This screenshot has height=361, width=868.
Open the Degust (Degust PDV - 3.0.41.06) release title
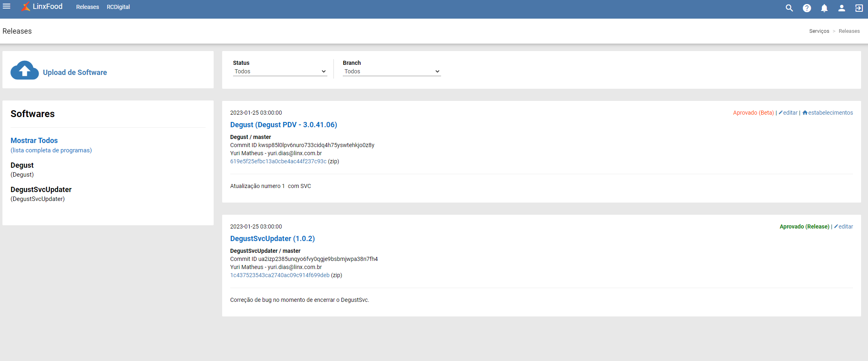[x=284, y=125]
